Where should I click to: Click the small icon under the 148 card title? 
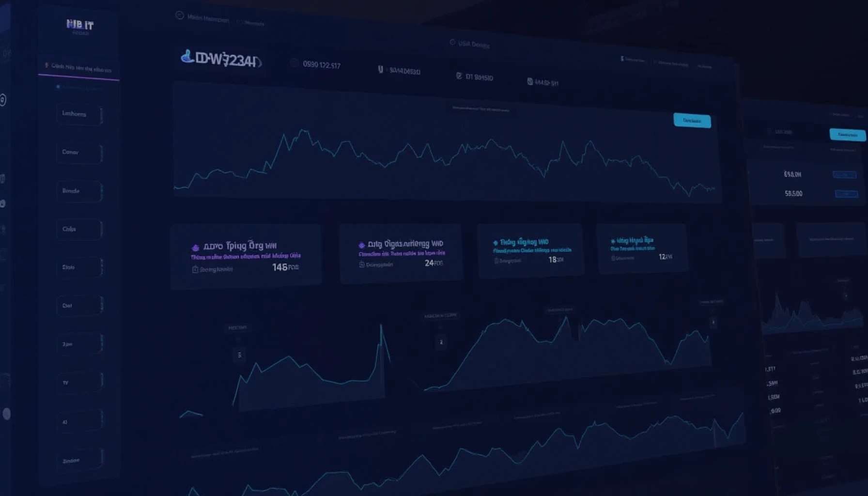pyautogui.click(x=195, y=270)
